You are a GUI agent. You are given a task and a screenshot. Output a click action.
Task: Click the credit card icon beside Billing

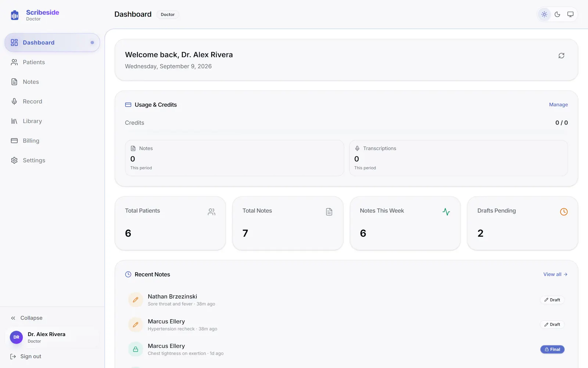click(x=14, y=141)
